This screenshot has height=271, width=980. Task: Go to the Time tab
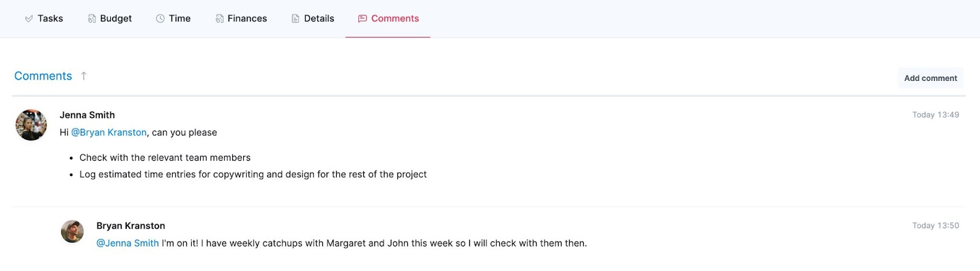[x=173, y=18]
